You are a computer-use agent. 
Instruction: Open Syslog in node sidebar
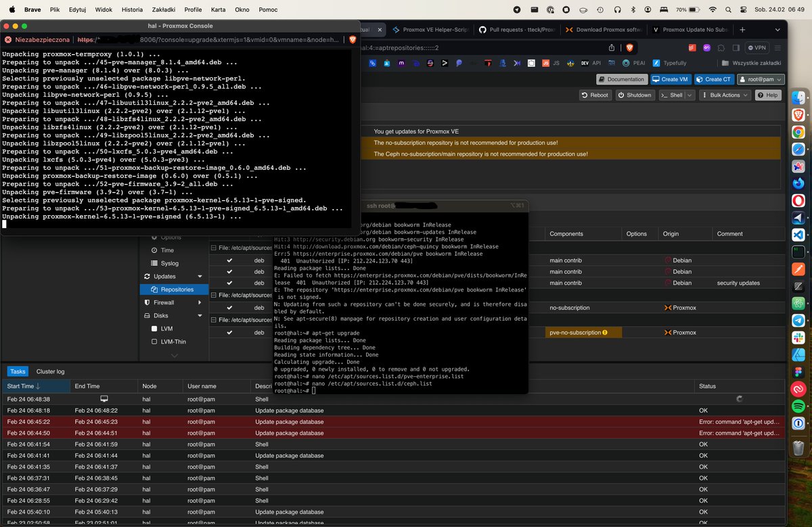pyautogui.click(x=169, y=263)
